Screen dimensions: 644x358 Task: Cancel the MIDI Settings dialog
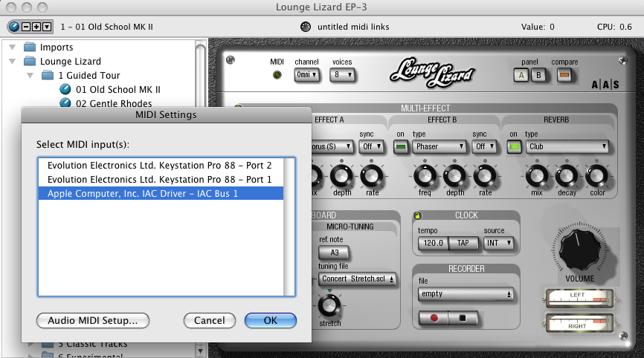pyautogui.click(x=210, y=320)
